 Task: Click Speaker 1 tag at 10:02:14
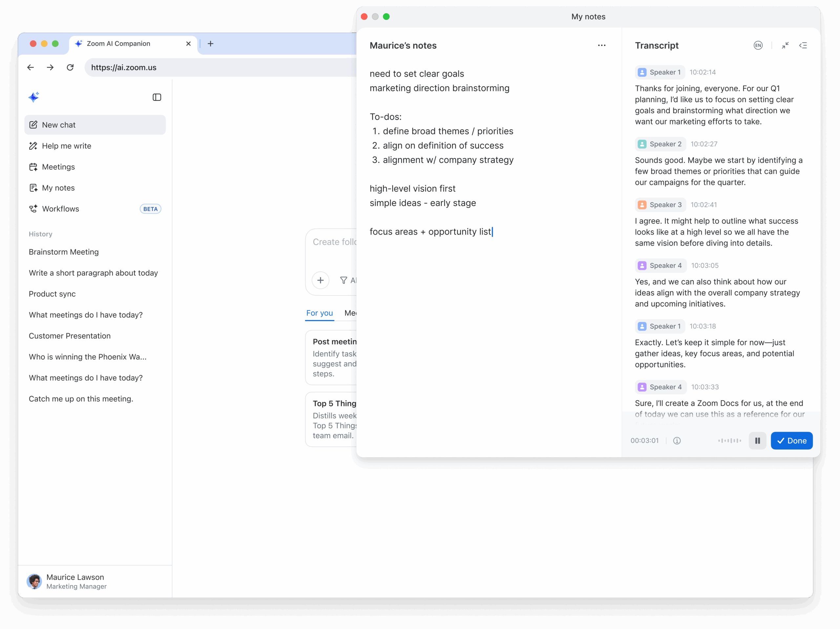pyautogui.click(x=660, y=72)
